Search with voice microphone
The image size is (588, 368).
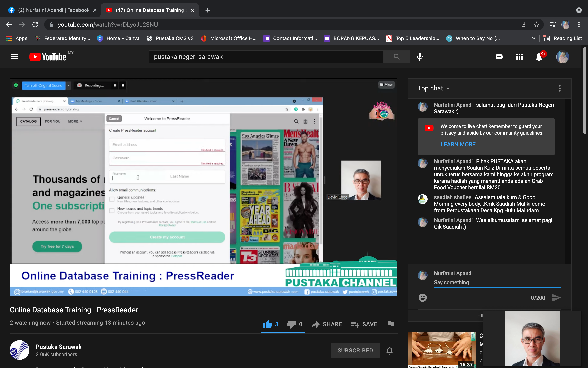click(x=420, y=57)
